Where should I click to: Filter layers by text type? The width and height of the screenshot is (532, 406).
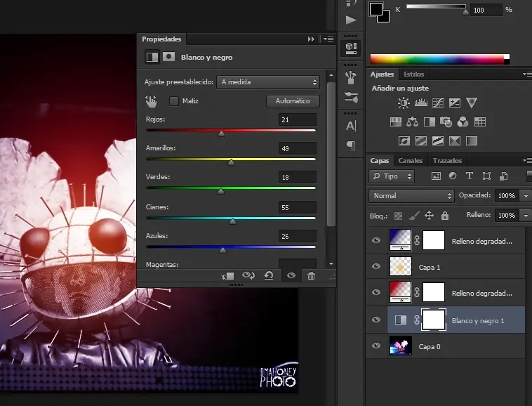(x=470, y=176)
